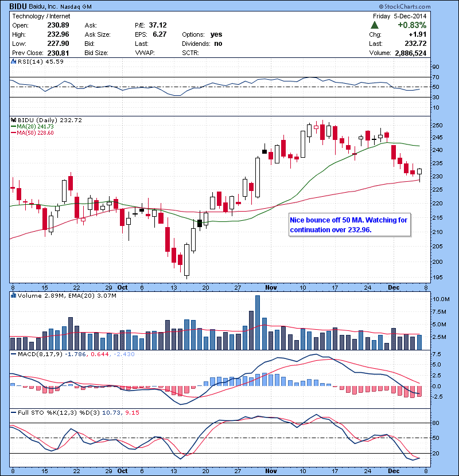Click the Bid Size: label
The width and height of the screenshot is (459, 476).
click(x=96, y=53)
